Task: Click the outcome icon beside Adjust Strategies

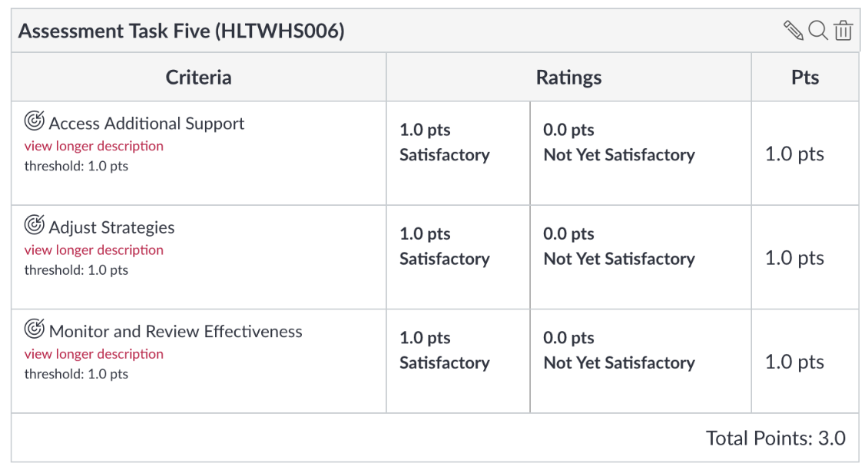Action: tap(35, 225)
